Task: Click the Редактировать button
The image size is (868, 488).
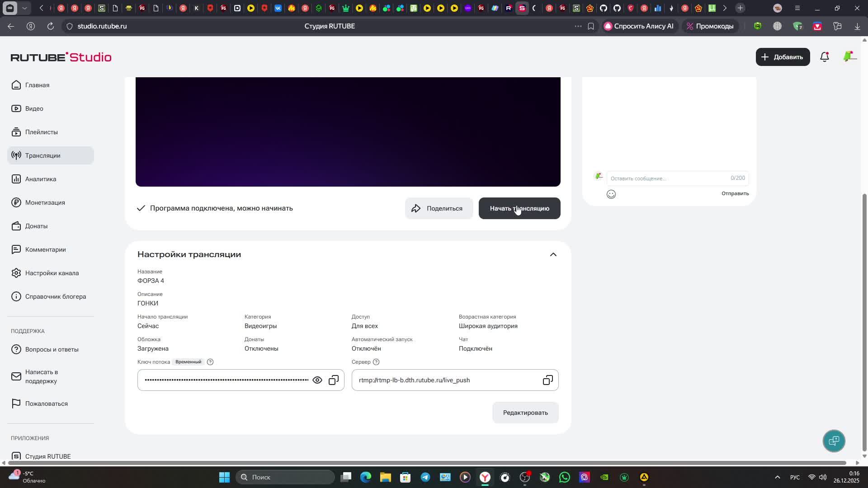Action: point(525,413)
